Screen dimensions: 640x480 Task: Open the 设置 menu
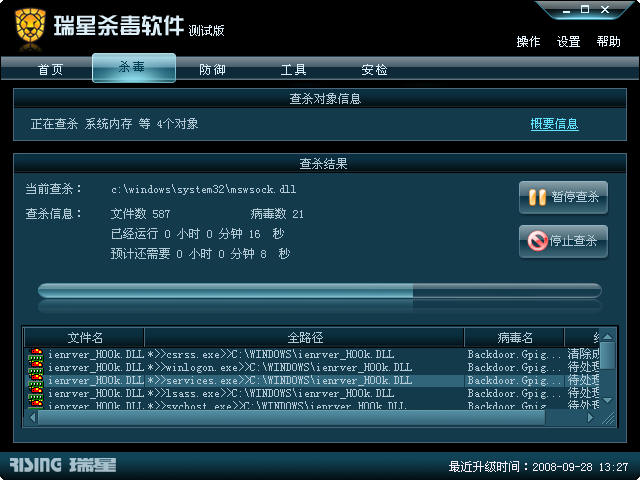click(x=568, y=41)
